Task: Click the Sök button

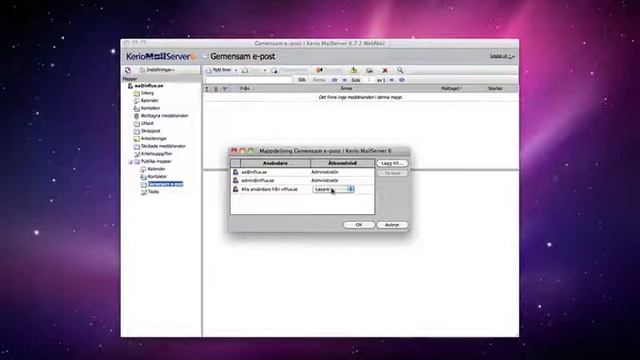Action: [x=302, y=80]
